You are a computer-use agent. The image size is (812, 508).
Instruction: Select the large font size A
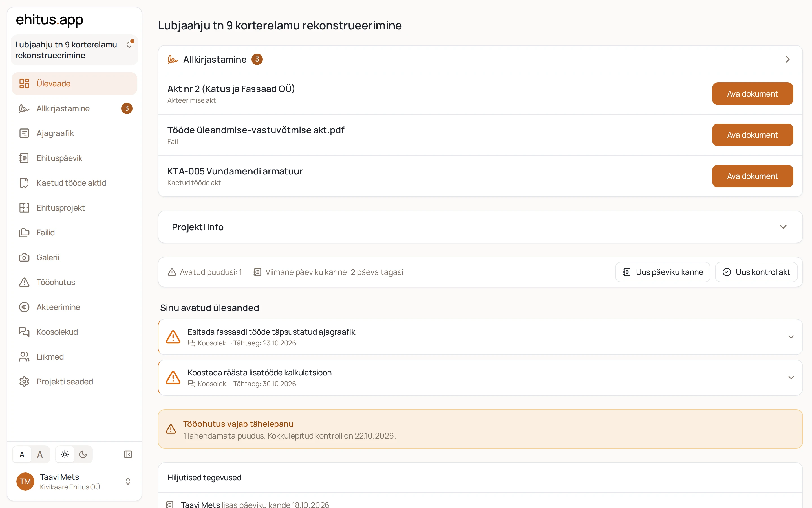coord(40,454)
